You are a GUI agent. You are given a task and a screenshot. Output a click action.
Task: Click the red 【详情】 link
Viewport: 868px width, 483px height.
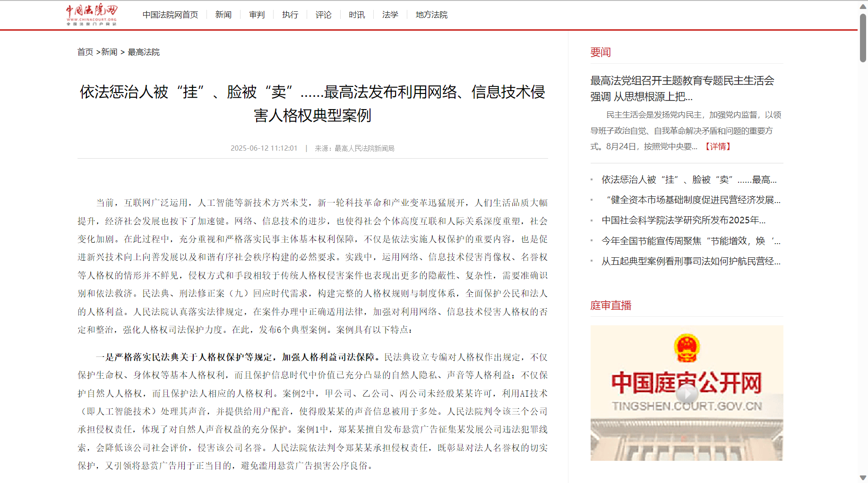click(718, 146)
